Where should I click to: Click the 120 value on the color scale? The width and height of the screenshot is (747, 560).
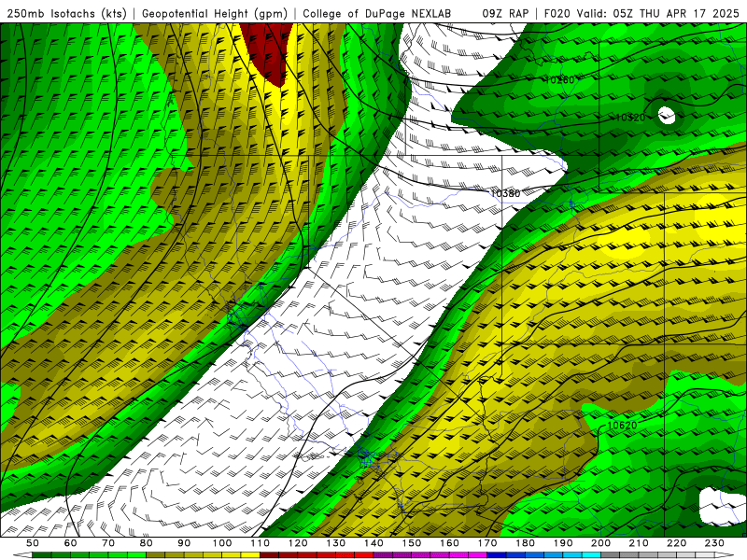click(298, 543)
